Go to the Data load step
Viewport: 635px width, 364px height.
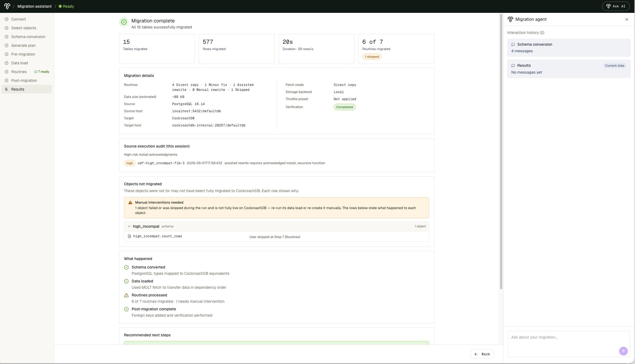point(27,63)
